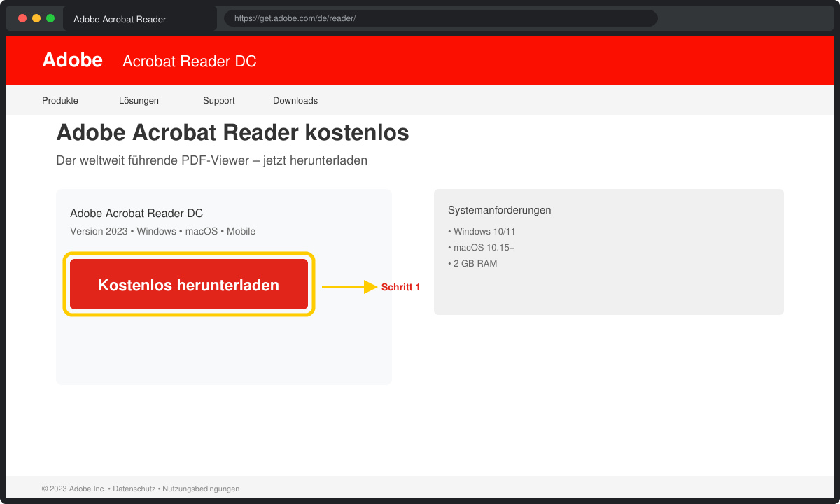Click the Version 2023 platforms line
840x504 pixels.
(x=163, y=231)
